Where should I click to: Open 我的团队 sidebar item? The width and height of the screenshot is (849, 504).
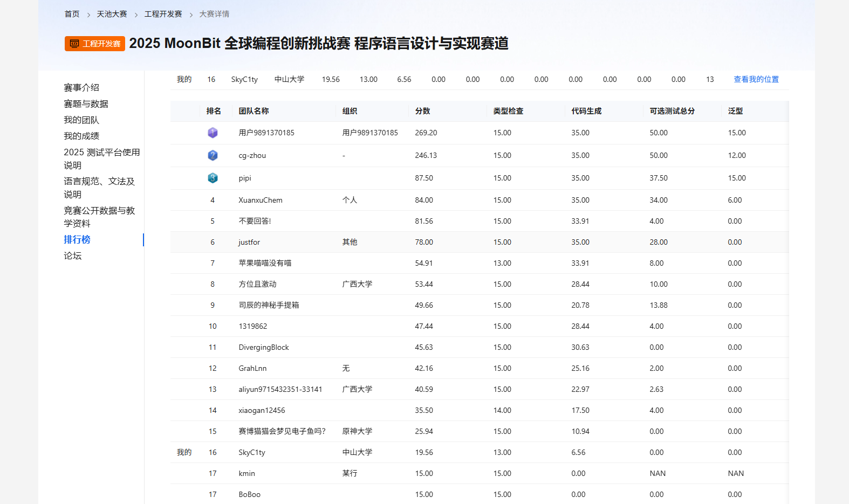pos(81,120)
